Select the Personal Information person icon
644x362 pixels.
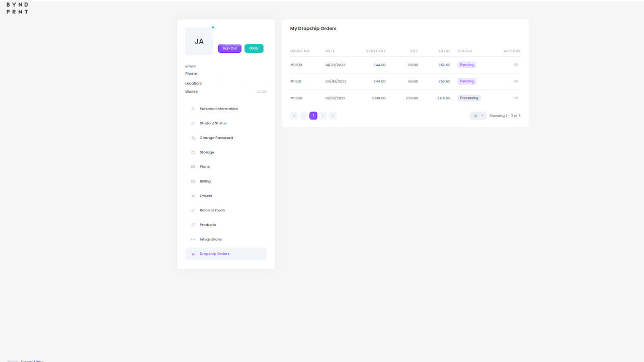coord(193,109)
